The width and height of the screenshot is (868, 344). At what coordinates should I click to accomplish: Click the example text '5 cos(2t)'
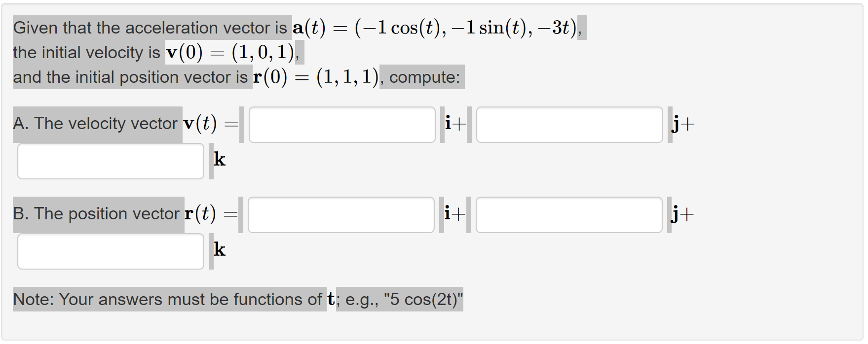(422, 299)
